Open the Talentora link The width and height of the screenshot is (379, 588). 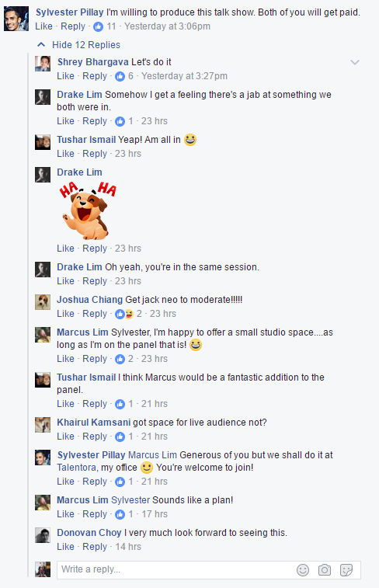(x=78, y=468)
